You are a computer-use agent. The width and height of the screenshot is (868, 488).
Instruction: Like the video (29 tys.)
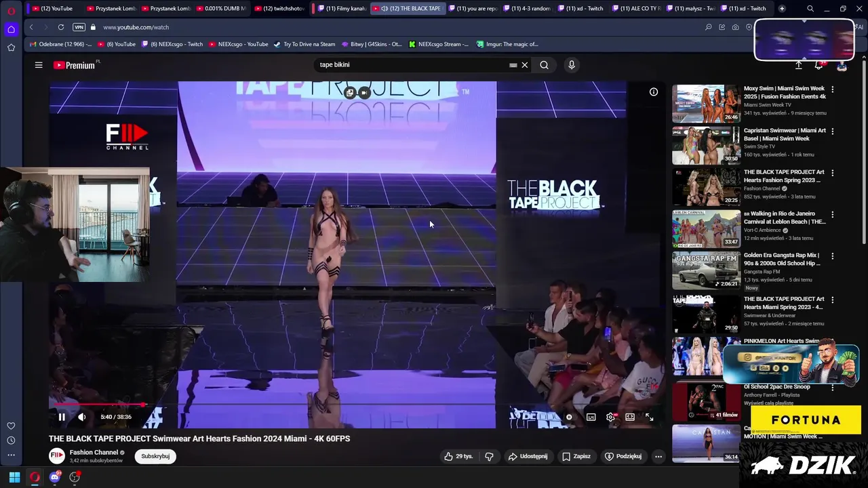[x=459, y=456]
